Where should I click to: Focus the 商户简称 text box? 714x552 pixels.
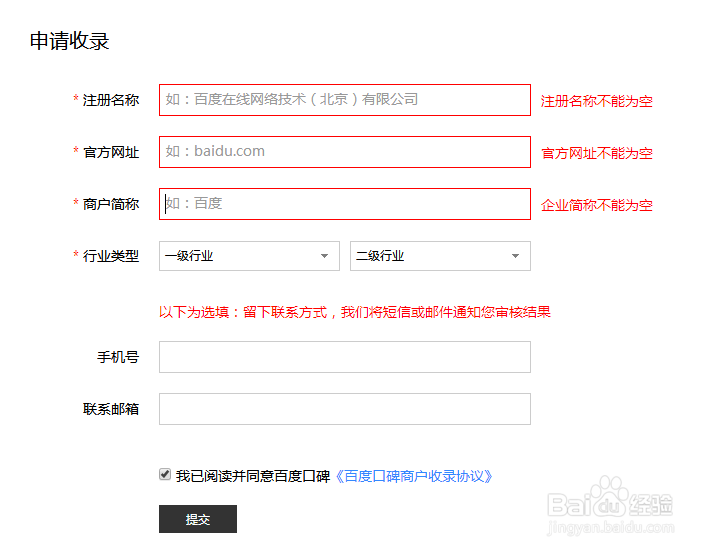click(345, 204)
